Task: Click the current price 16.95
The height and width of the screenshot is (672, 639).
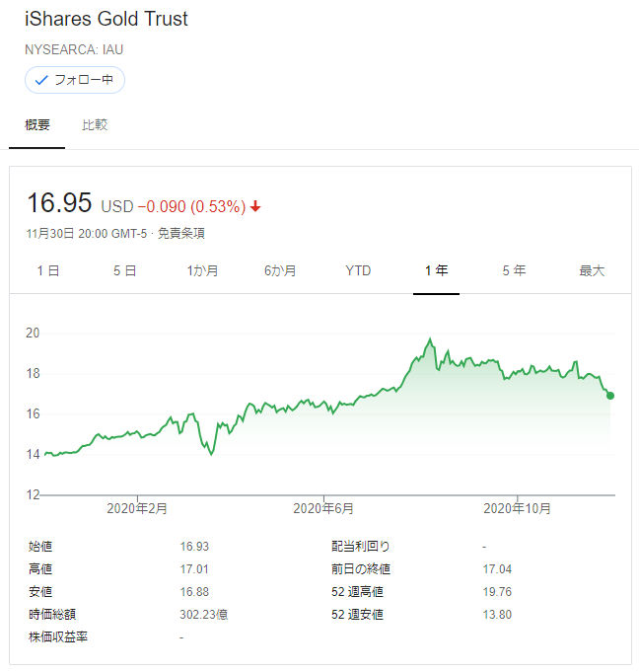Action: [x=59, y=202]
